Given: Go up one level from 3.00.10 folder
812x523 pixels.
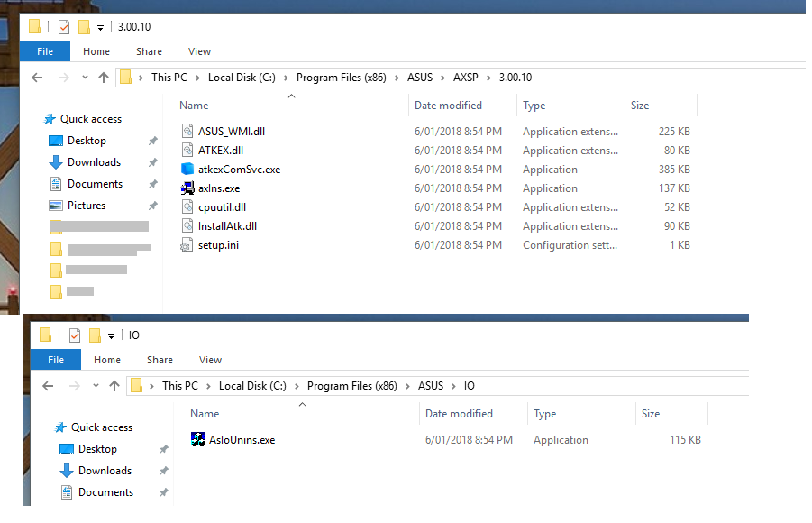Looking at the screenshot, I should tap(104, 78).
